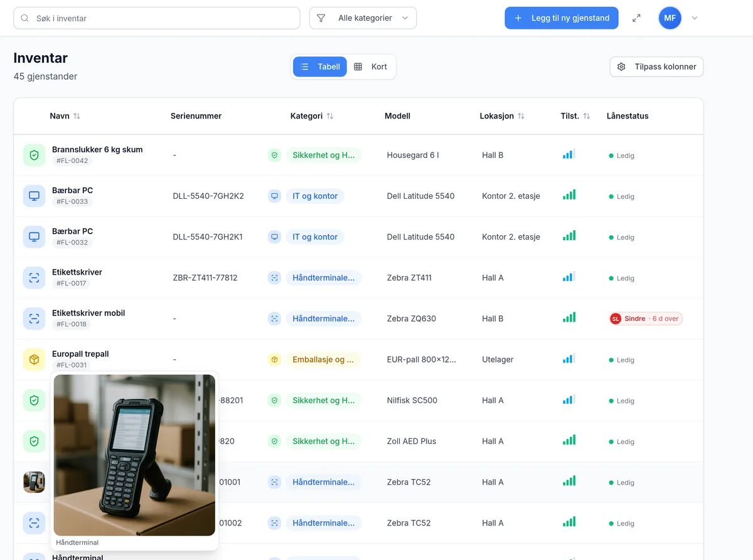This screenshot has width=753, height=560.
Task: Click the category icon in the Zebra ZT411 row
Action: click(x=274, y=278)
